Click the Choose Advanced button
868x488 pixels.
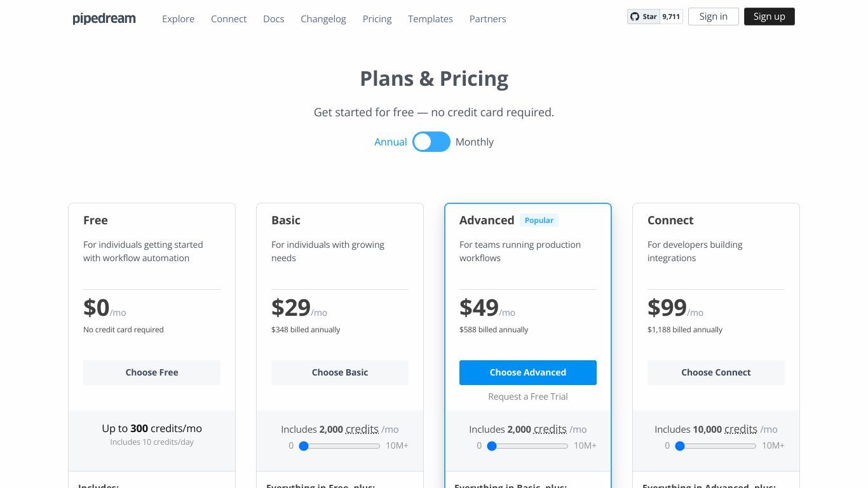click(528, 372)
